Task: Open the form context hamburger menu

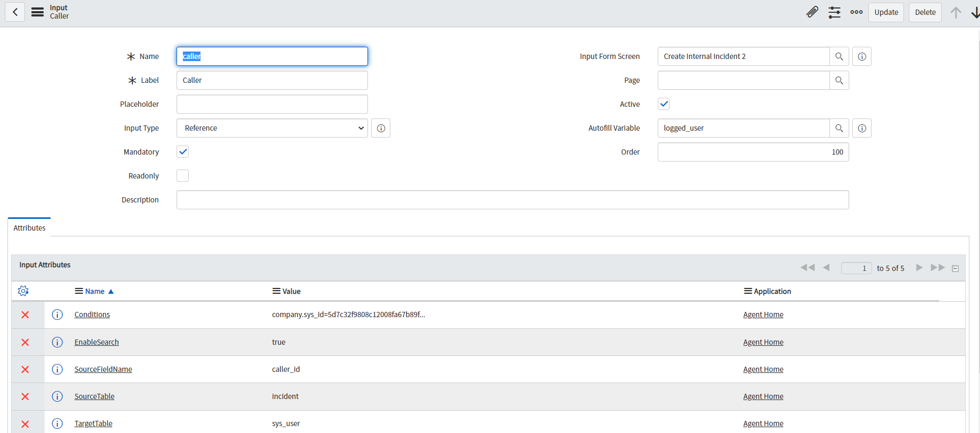Action: (x=38, y=12)
